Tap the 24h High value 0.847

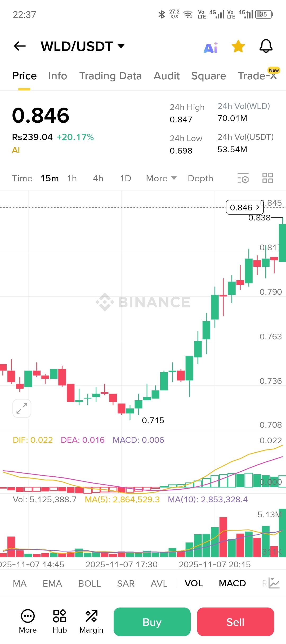(181, 119)
